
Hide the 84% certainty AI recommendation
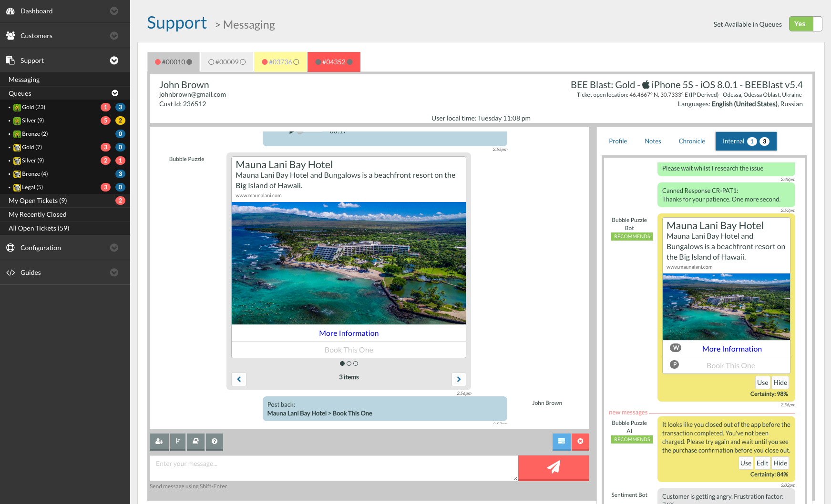click(x=780, y=463)
